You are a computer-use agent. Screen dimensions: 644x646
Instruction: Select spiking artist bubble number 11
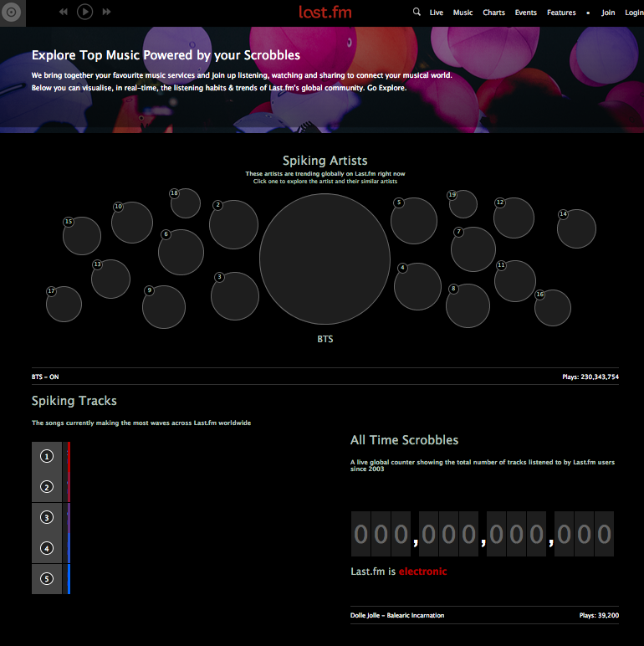coord(515,281)
